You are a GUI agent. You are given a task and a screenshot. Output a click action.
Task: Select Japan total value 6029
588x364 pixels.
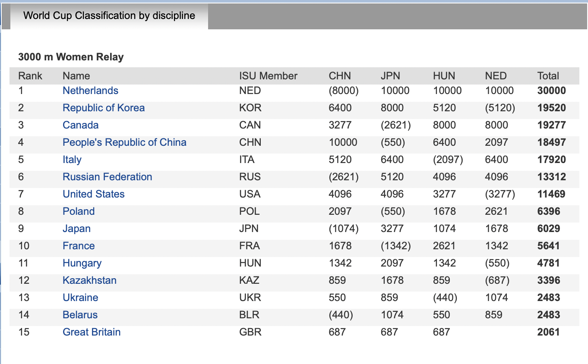pyautogui.click(x=549, y=229)
